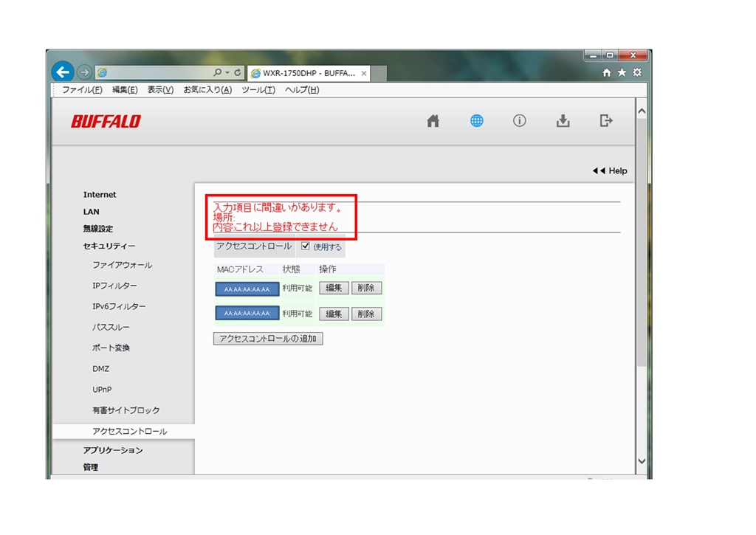Open the ファイル(F) menu
This screenshot has width=756, height=535.
click(x=82, y=89)
